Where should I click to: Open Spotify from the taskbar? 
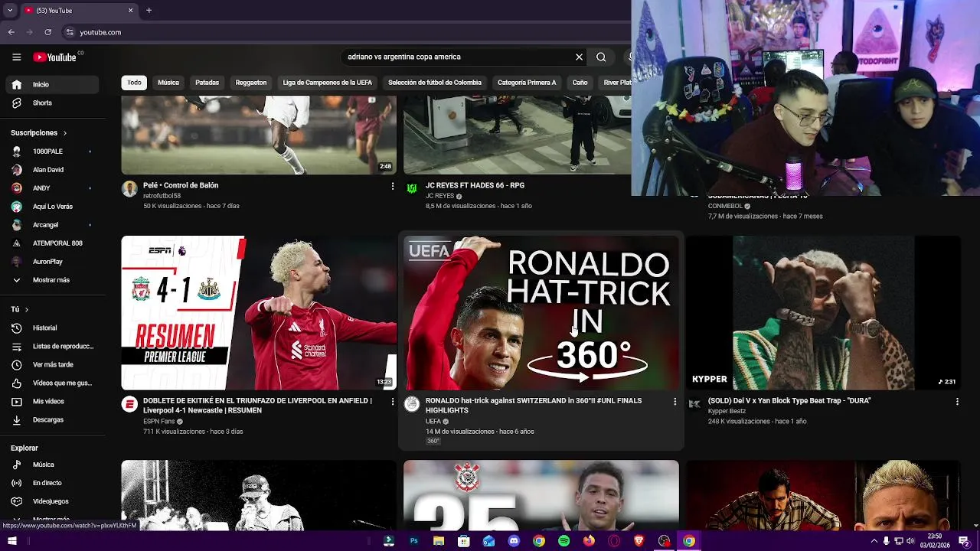click(x=563, y=541)
